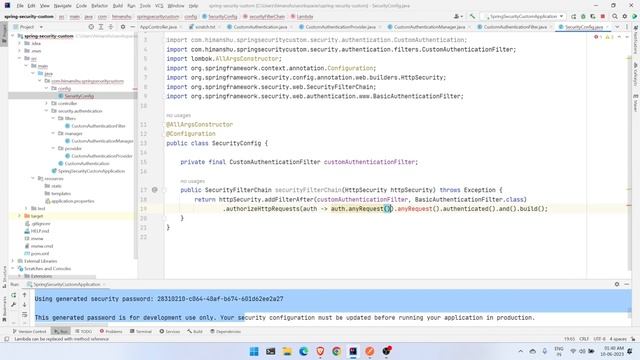Stop the running application with red square
Image resolution: width=640 pixels, height=360 pixels.
coord(603,16)
